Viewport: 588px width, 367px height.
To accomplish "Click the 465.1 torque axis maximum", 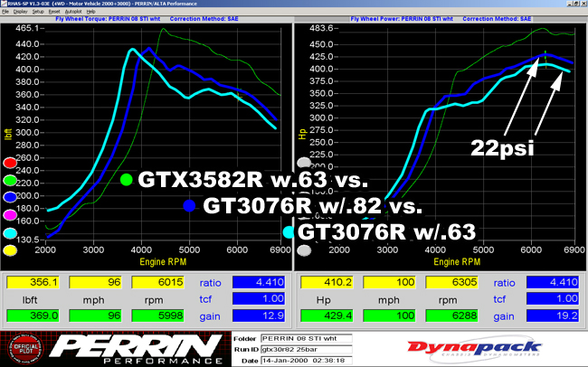I will 27,28.
